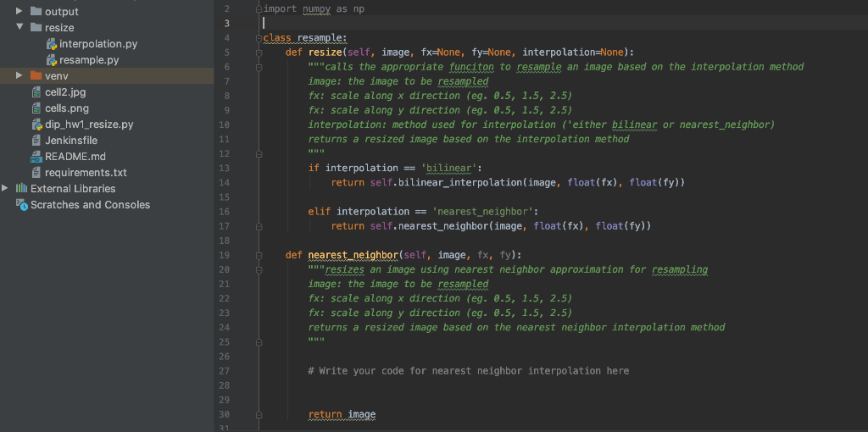This screenshot has width=868, height=432.
Task: Click the 'Write your code' comment line
Action: click(468, 371)
